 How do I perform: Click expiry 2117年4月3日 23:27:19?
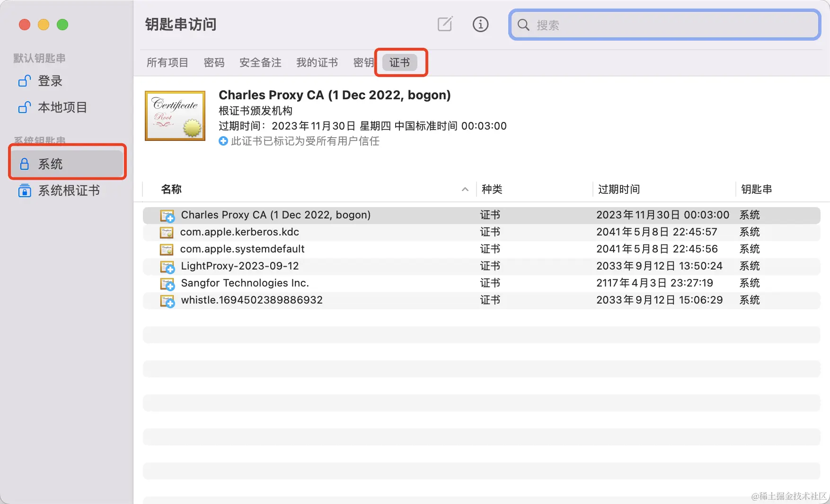(654, 283)
